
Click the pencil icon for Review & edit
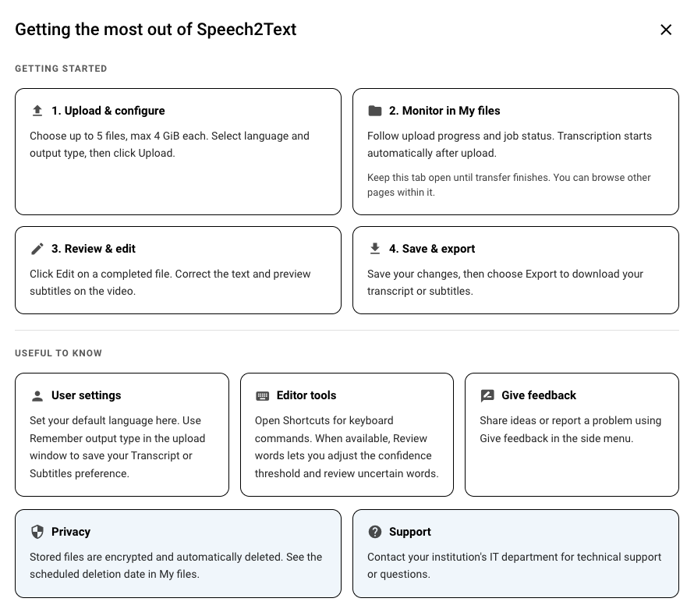(x=37, y=249)
